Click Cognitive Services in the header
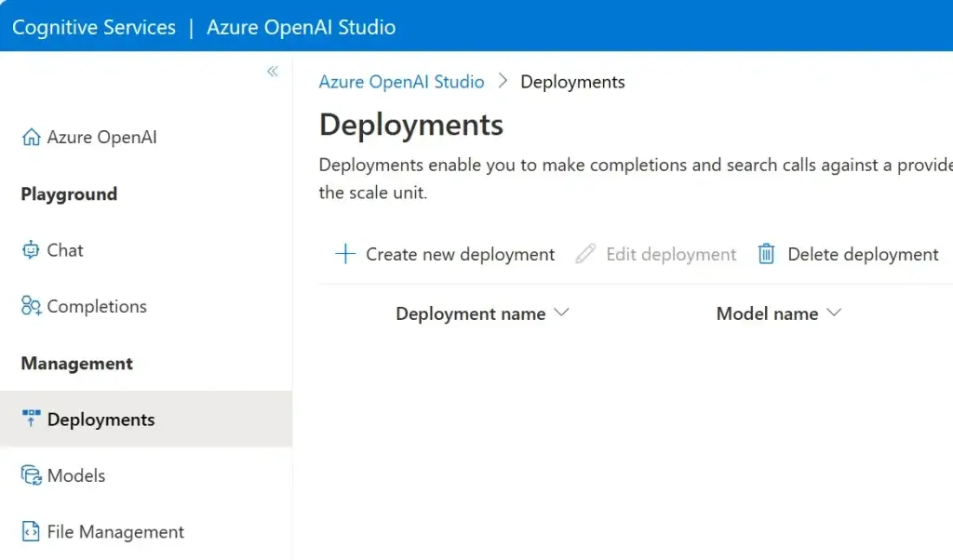 tap(94, 27)
